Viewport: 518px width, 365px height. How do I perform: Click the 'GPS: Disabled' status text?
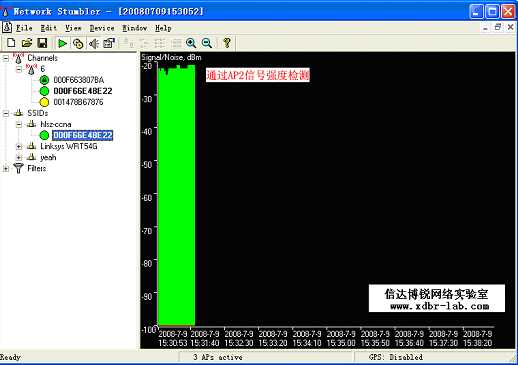coord(396,357)
